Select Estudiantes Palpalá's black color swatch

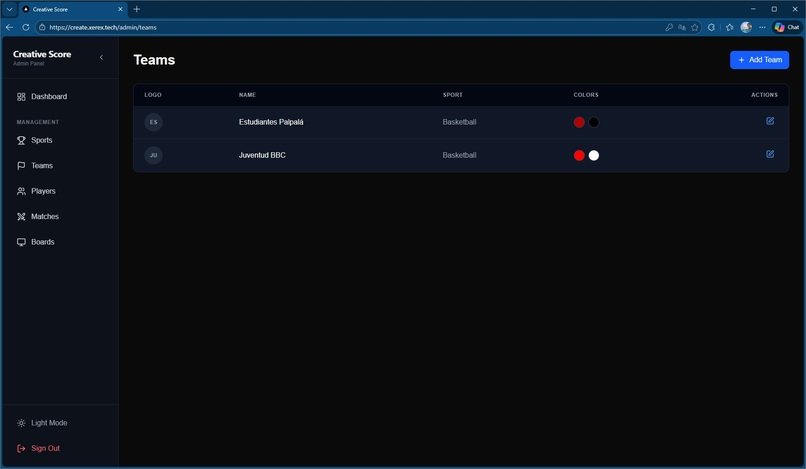[594, 122]
